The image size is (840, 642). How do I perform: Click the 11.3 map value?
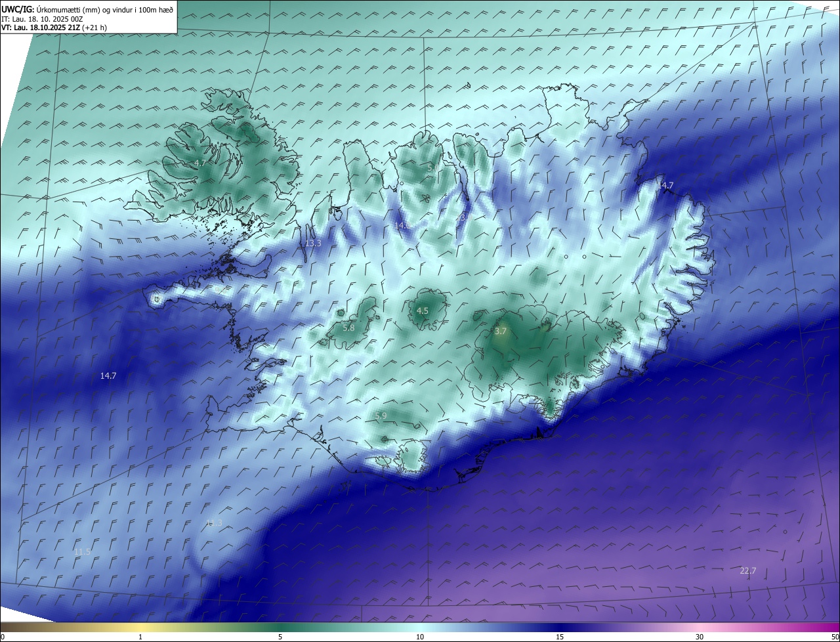(214, 523)
